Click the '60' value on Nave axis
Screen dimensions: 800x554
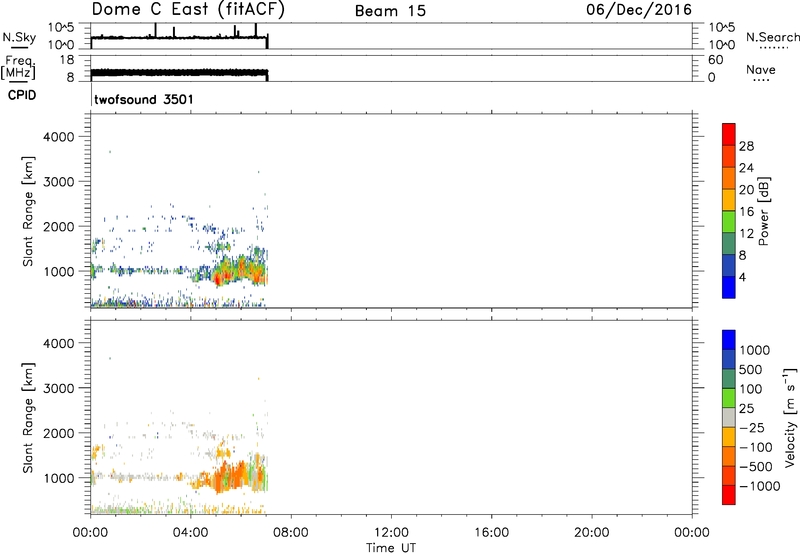pos(715,60)
